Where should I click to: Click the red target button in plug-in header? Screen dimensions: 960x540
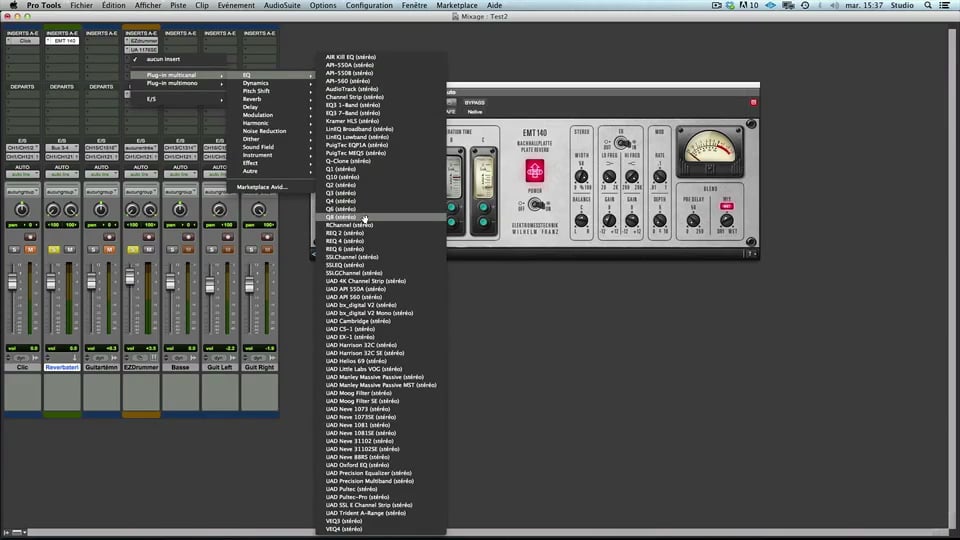(754, 102)
